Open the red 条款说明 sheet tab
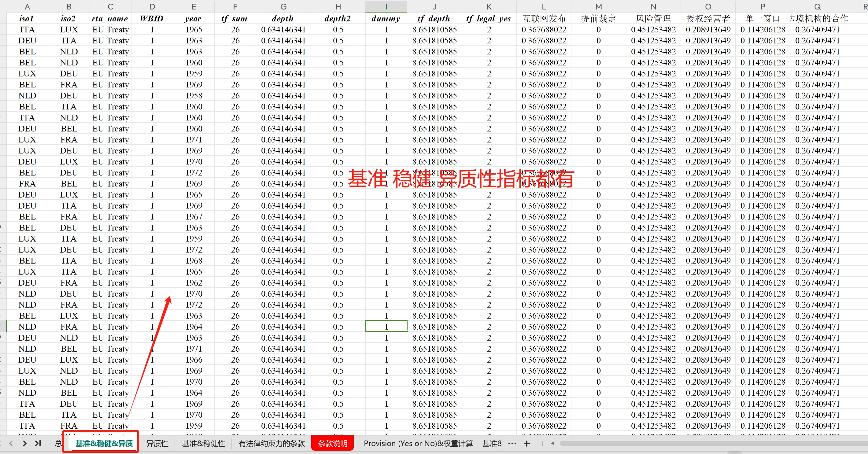868x454 pixels. [333, 444]
